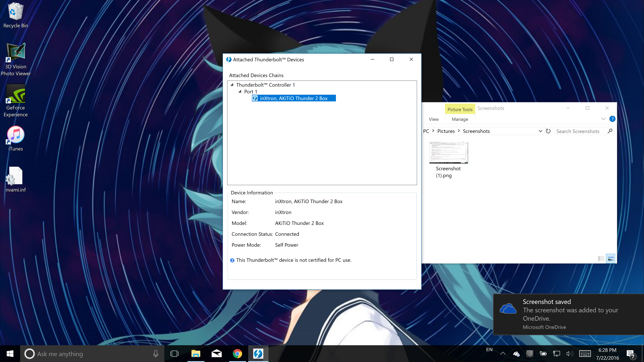Collapse the Port 1 tree node
Viewport: 644px width, 362px height.
[240, 92]
